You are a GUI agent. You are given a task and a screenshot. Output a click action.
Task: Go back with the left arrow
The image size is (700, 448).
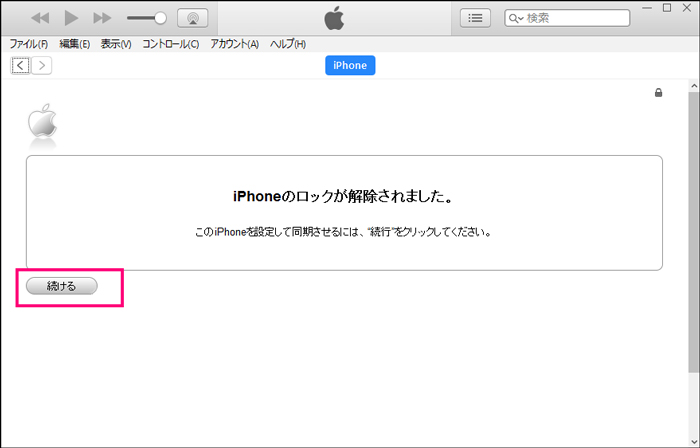pyautogui.click(x=20, y=66)
